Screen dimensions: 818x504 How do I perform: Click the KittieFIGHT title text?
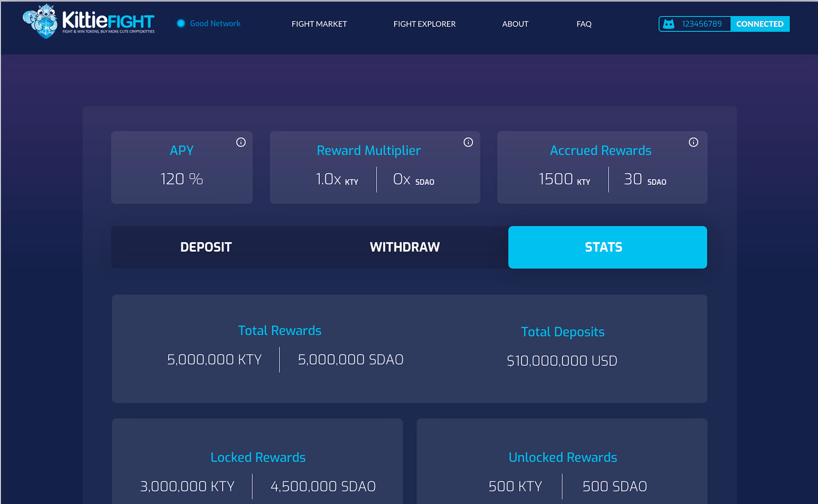108,21
